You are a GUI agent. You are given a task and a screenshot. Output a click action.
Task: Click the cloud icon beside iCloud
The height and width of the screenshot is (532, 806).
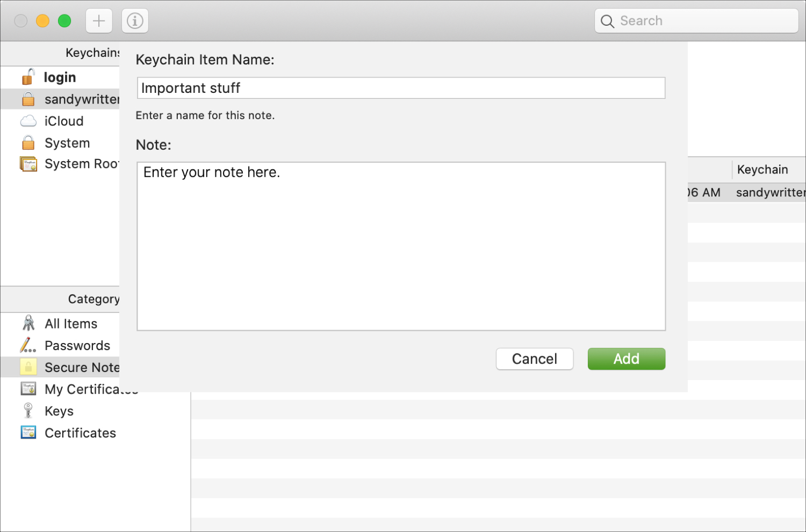tap(28, 121)
